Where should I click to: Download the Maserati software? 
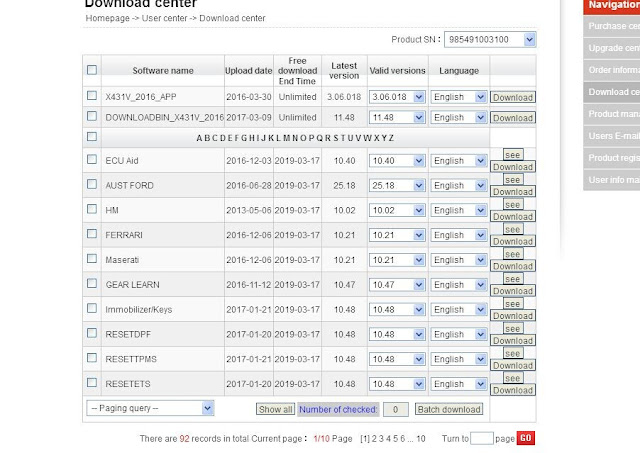pyautogui.click(x=513, y=266)
